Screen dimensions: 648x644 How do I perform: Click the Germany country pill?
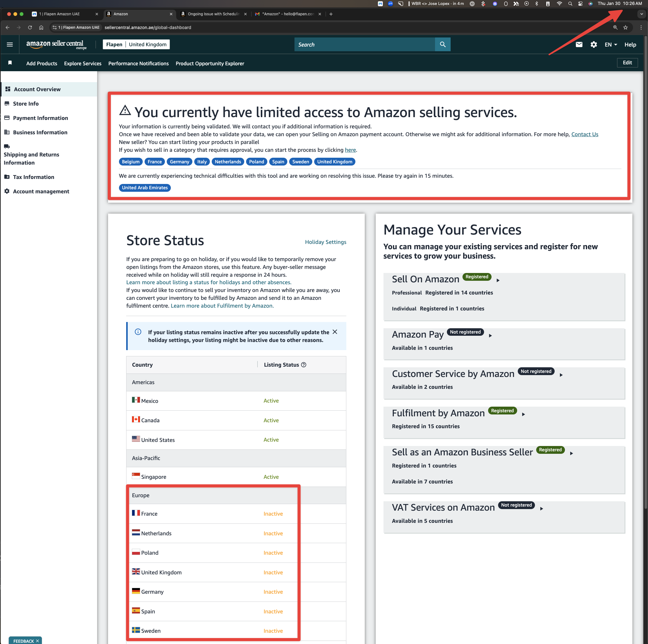click(180, 162)
